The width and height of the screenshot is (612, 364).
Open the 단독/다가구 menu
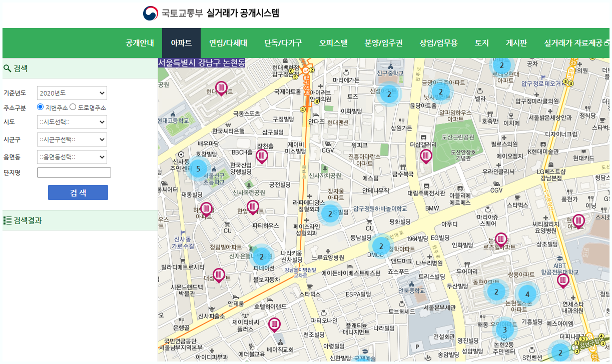coord(283,43)
